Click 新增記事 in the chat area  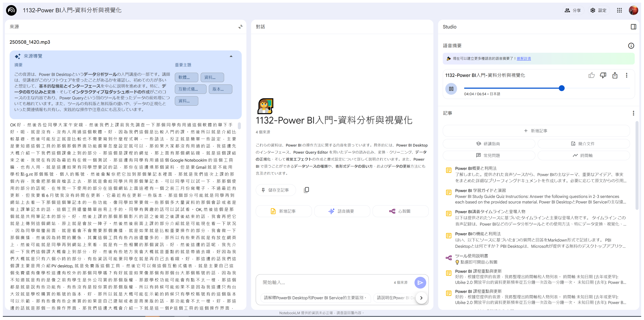tap(284, 211)
